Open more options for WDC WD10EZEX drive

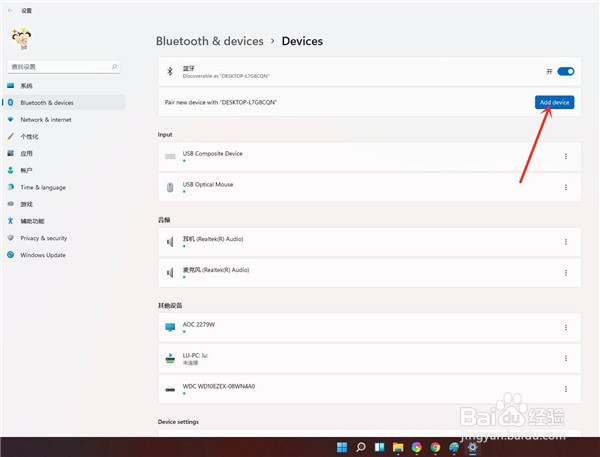566,389
